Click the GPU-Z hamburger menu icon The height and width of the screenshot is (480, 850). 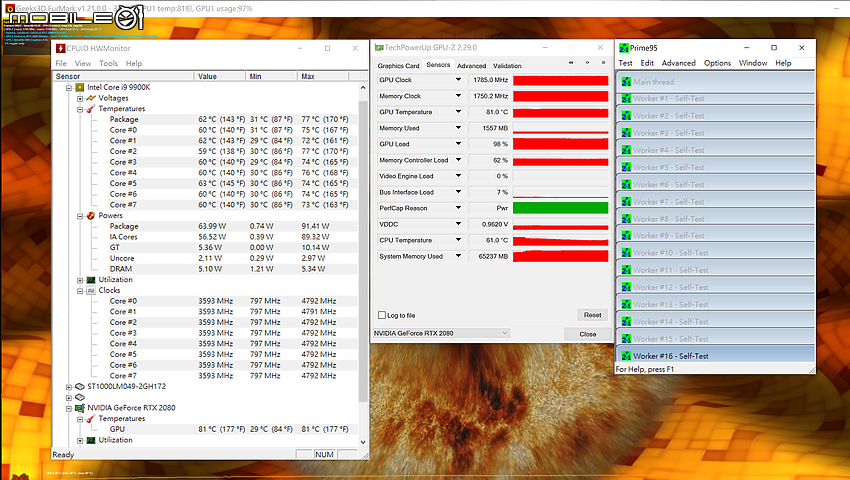[603, 63]
